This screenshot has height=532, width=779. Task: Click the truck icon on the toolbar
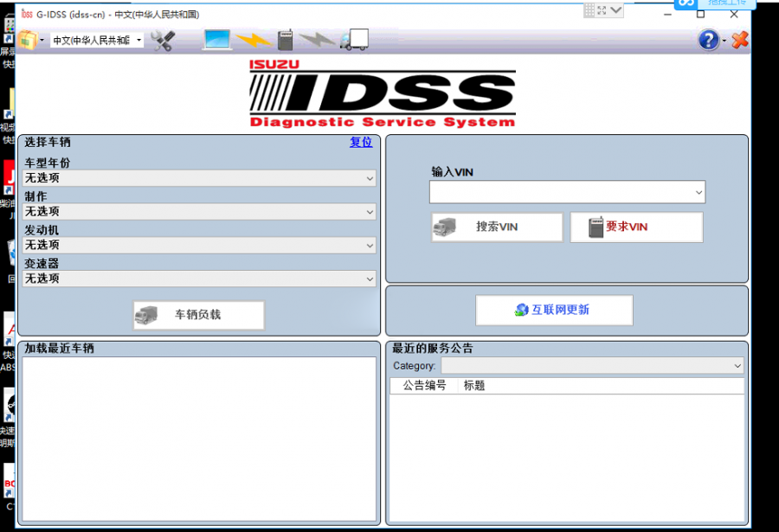353,40
